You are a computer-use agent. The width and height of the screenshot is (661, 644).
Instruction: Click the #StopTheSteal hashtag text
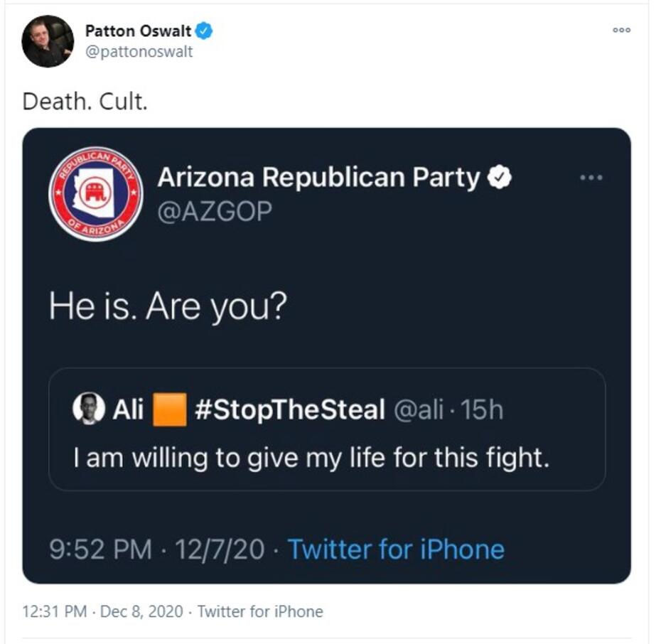289,409
